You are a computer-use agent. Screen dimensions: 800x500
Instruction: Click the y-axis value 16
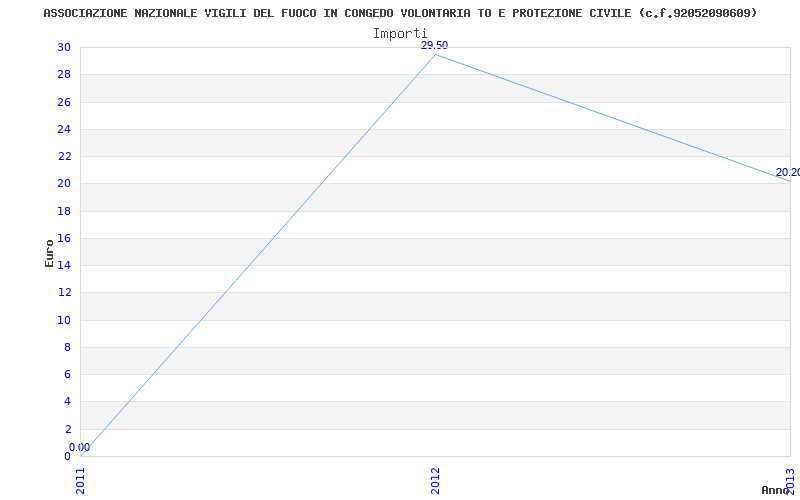click(64, 238)
